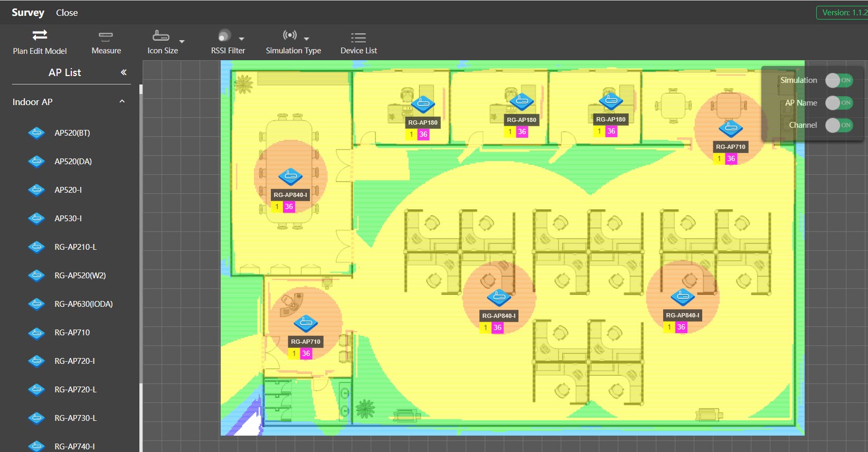Select RG-AP710 in the AP list
This screenshot has width=868, height=452.
point(72,333)
